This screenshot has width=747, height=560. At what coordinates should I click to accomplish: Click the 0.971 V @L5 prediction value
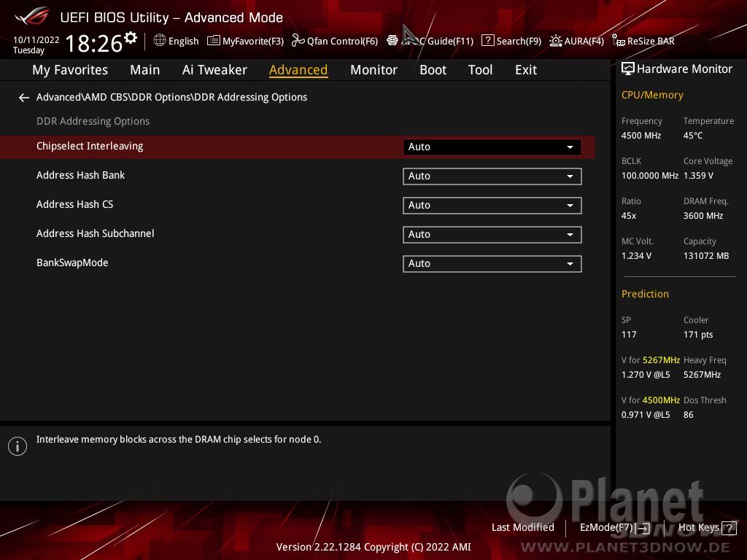pyautogui.click(x=646, y=415)
